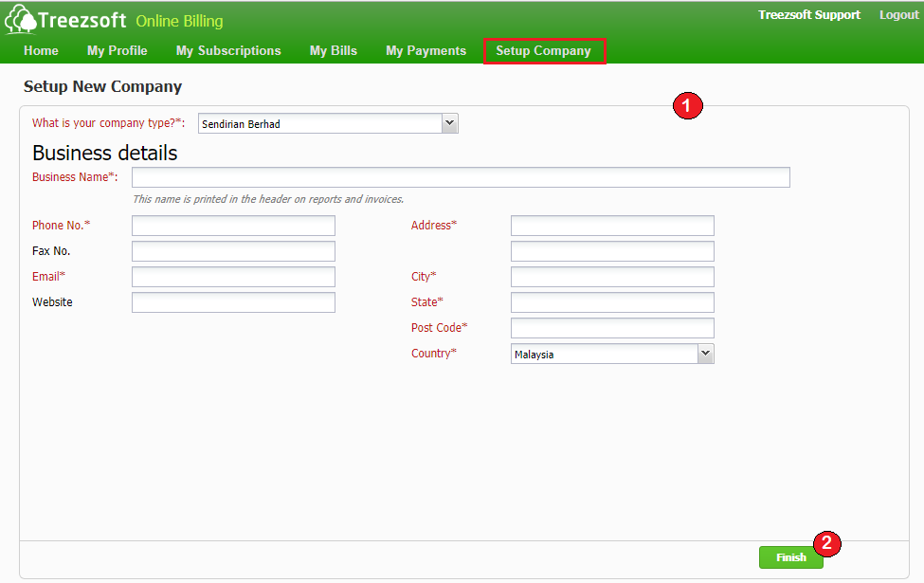Select the Setup Company tab
The image size is (924, 583).
[x=543, y=51]
